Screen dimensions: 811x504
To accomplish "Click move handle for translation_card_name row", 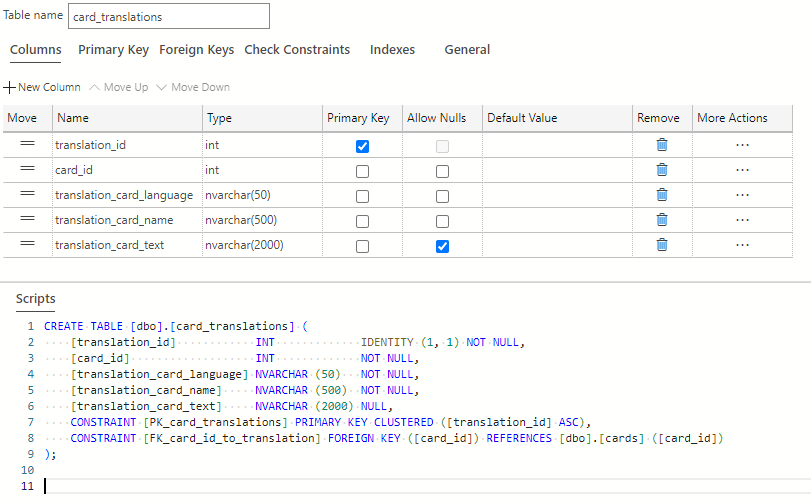I will [27, 218].
